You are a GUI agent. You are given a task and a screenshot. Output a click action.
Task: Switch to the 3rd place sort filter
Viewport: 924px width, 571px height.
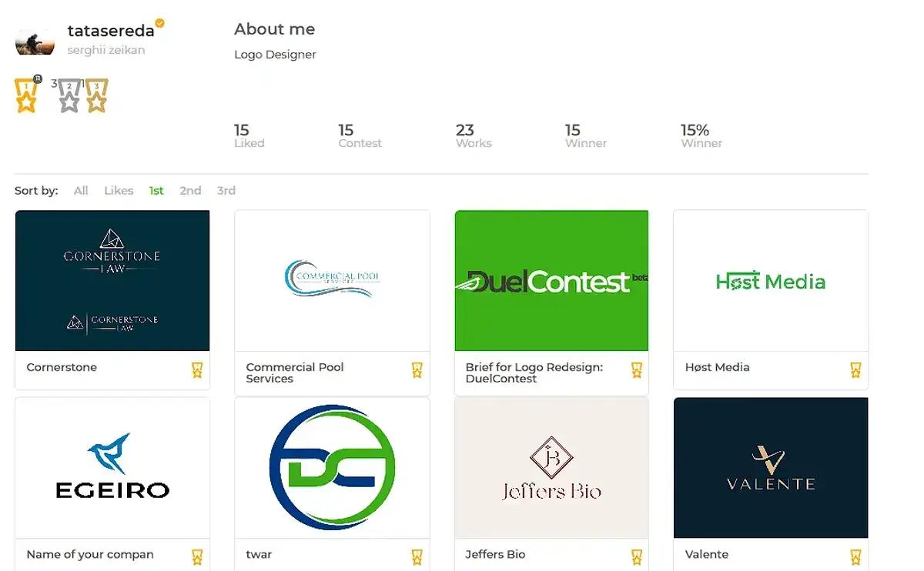click(x=226, y=190)
